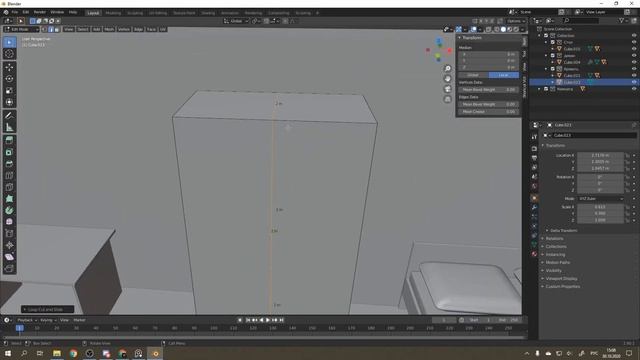Play the animation forward
This screenshot has height=360, width=640.
268,320
